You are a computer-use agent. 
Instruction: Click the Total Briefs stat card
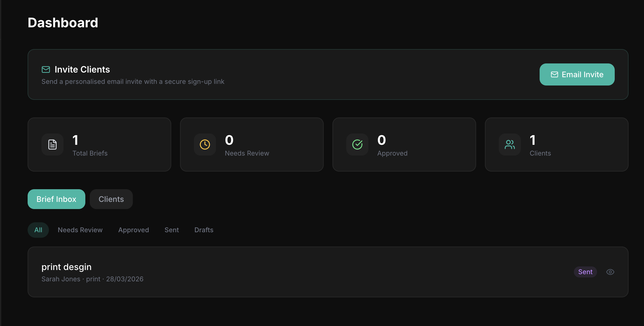[x=99, y=145]
